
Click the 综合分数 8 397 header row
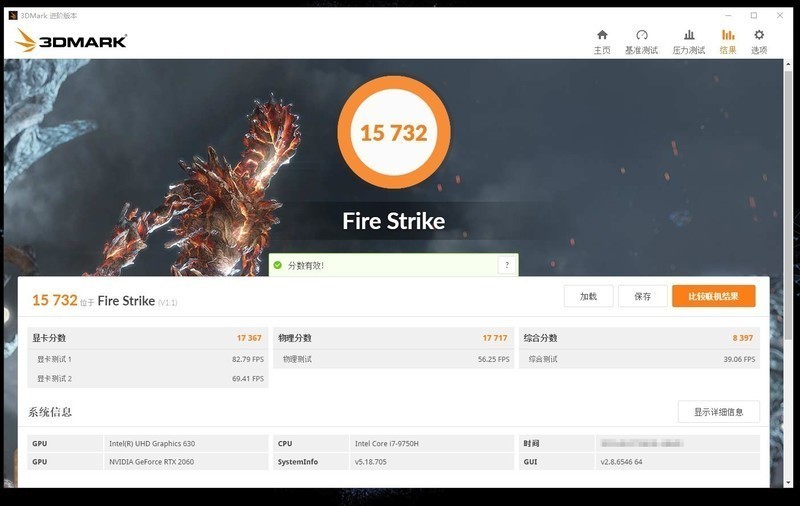pos(639,338)
